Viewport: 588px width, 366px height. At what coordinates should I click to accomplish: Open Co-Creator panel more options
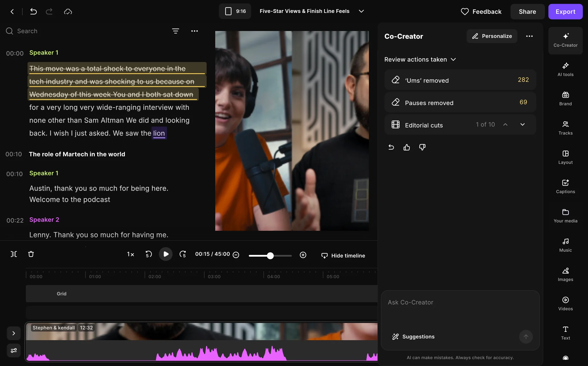click(x=529, y=36)
